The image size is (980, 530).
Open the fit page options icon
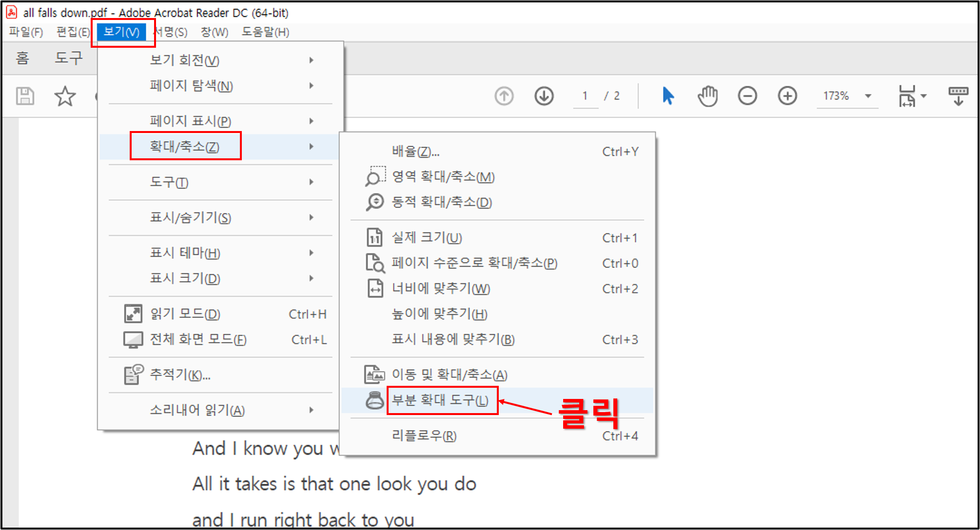tap(911, 96)
